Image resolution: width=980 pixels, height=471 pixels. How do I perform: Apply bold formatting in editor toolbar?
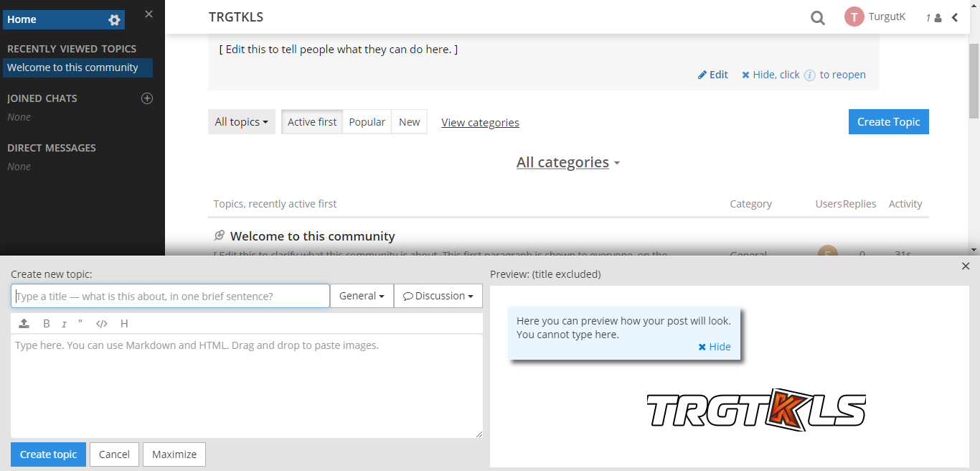click(47, 324)
